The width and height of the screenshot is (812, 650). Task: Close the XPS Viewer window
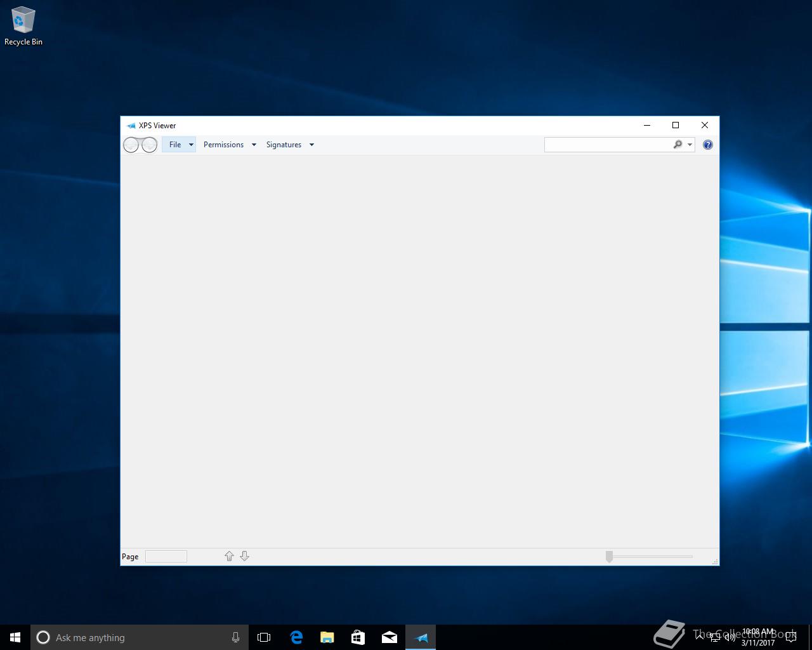click(x=705, y=125)
